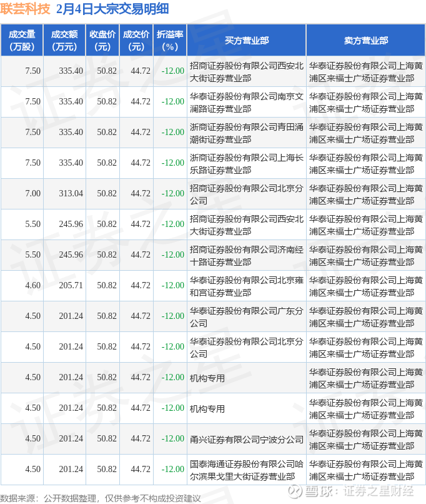Click the 联芸科技 stock name in title
Image resolution: width=426 pixels, height=504 pixels.
26,9
